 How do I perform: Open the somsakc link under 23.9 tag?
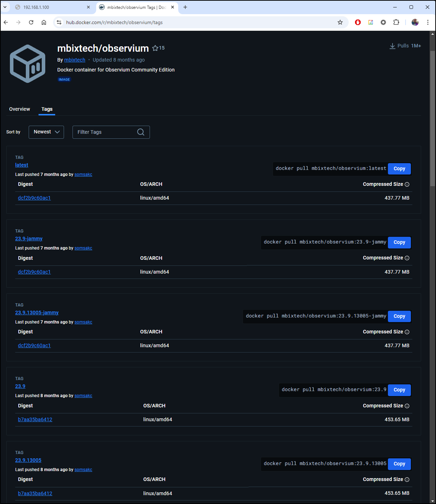pos(83,396)
